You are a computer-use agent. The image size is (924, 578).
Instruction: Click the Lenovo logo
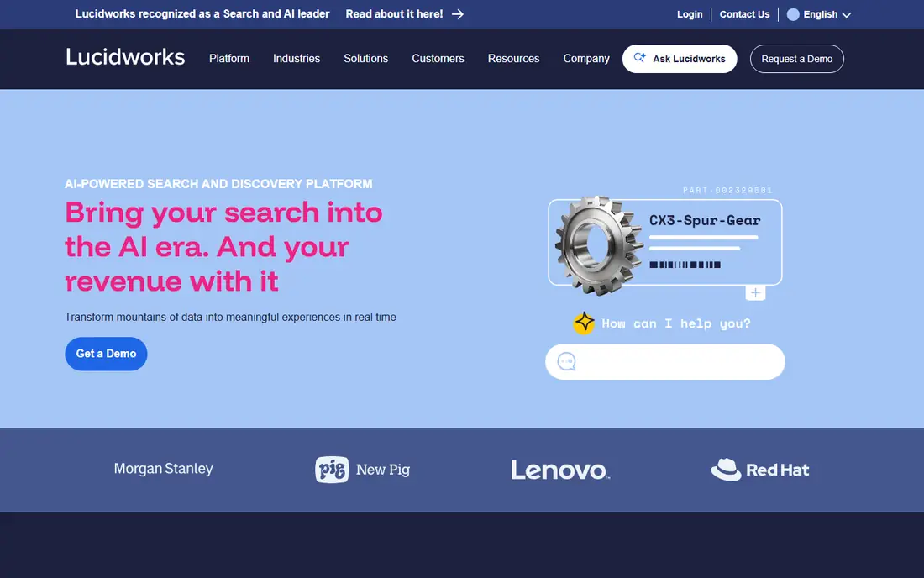(x=560, y=470)
